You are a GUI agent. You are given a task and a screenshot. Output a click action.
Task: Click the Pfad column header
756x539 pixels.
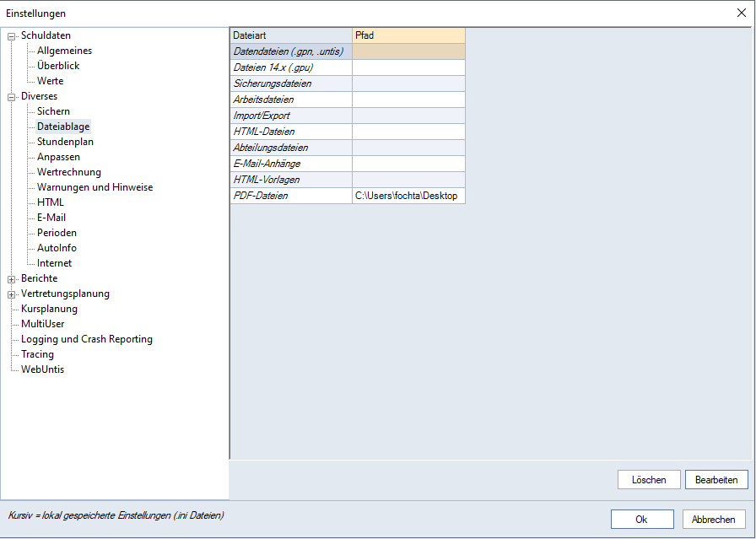(408, 35)
